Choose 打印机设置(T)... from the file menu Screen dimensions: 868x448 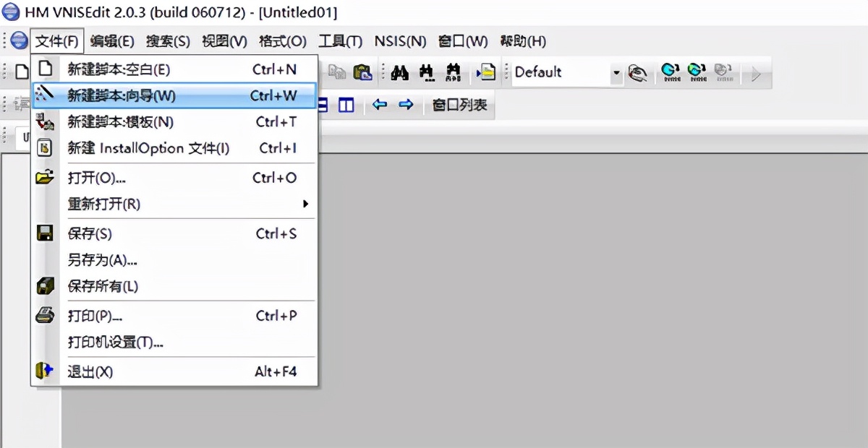(x=174, y=342)
